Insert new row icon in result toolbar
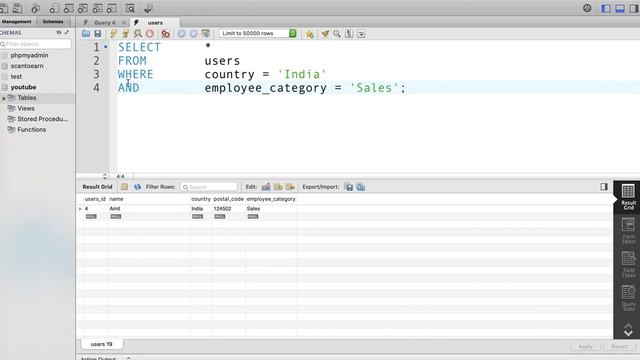The height and width of the screenshot is (360, 640). coord(278,187)
